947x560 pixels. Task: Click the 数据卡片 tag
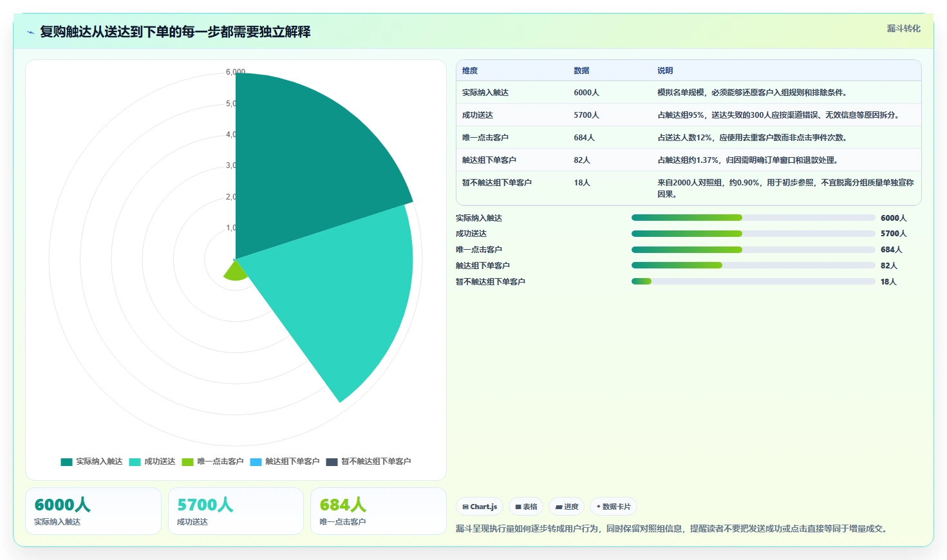click(x=614, y=507)
